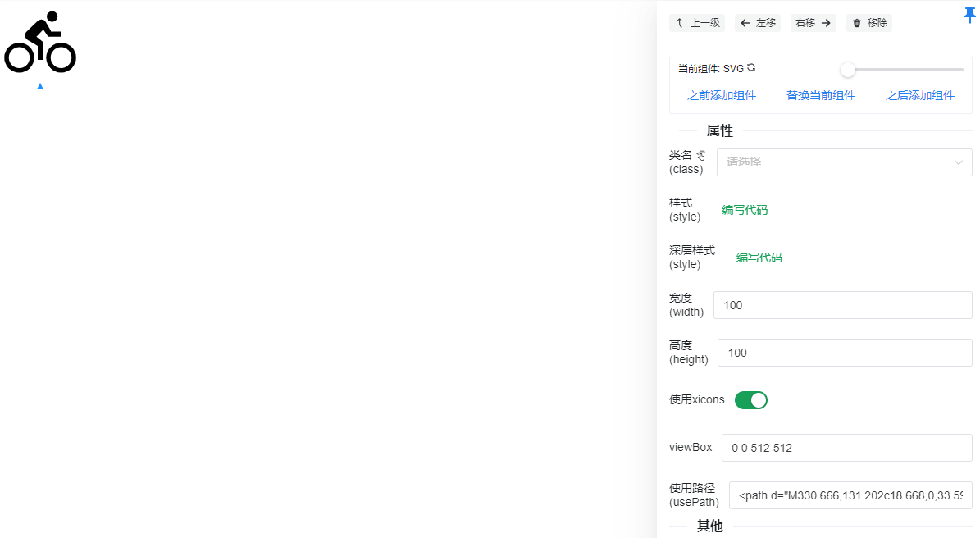Select the bicycle SVG icon on canvas

[x=40, y=43]
